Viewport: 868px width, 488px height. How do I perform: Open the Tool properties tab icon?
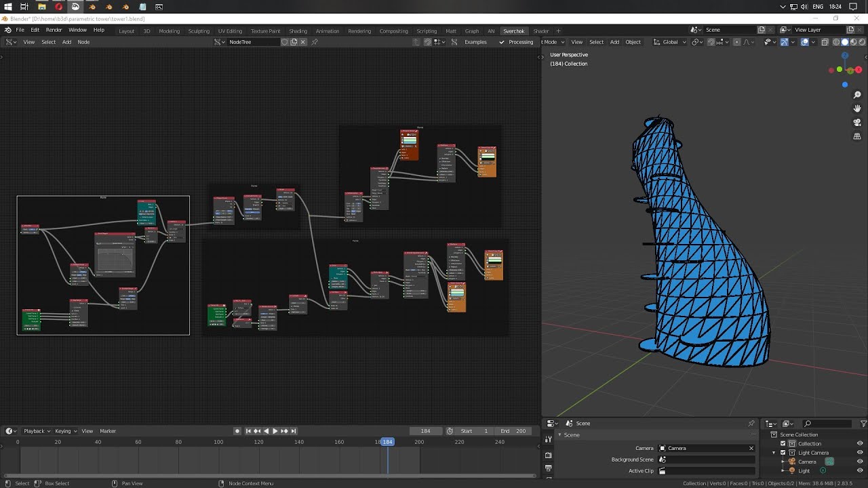[549, 439]
